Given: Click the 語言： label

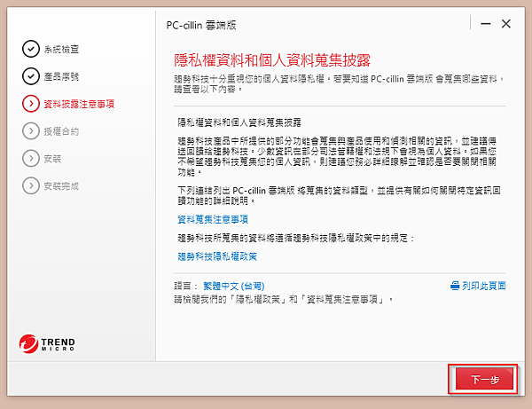Looking at the screenshot, I should tap(186, 286).
